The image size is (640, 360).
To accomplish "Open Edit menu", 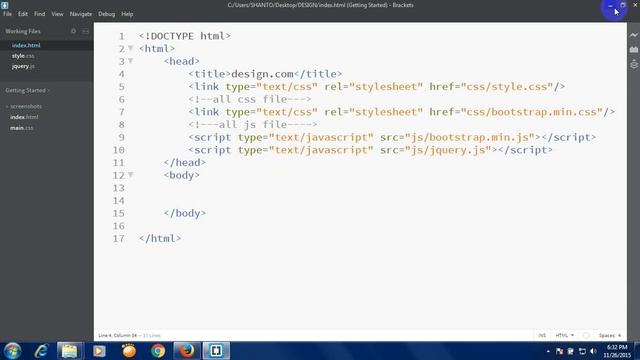I will click(x=23, y=14).
